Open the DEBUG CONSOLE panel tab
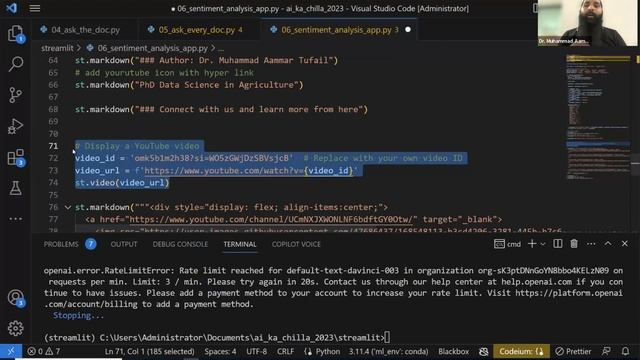 point(180,244)
